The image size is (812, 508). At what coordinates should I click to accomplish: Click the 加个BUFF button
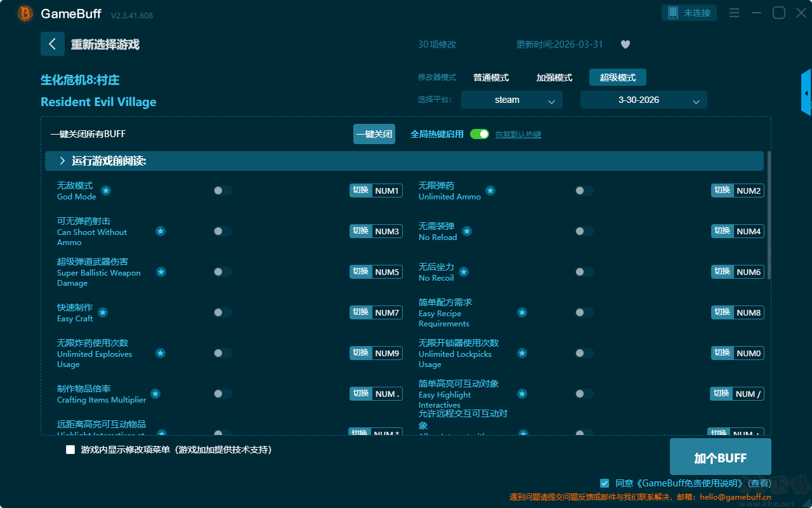[x=721, y=457]
